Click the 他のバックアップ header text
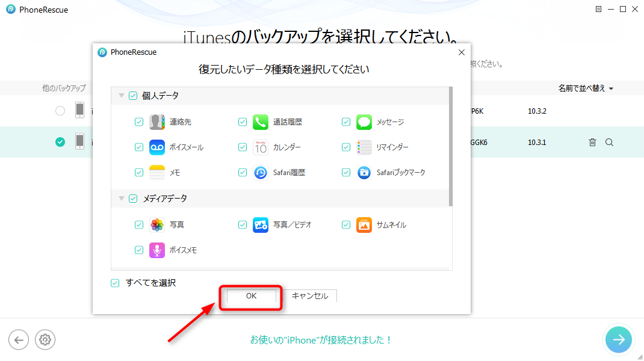Screen dimensions: 644x361 click(x=64, y=88)
